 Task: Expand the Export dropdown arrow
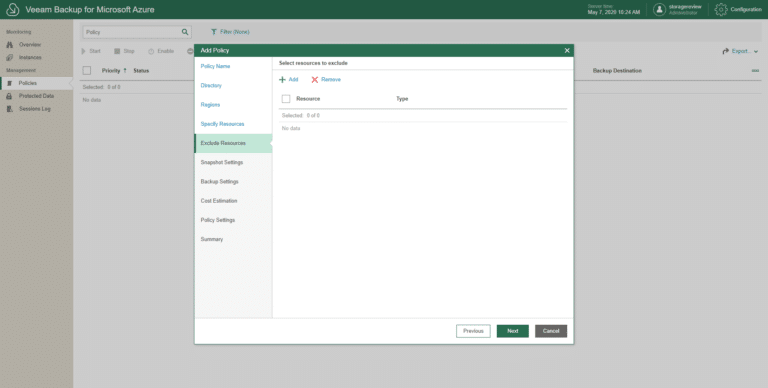(756, 51)
